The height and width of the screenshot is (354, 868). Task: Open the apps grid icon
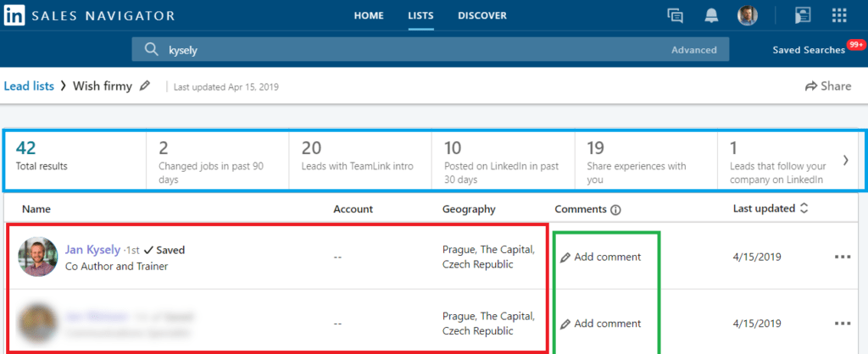(x=839, y=15)
